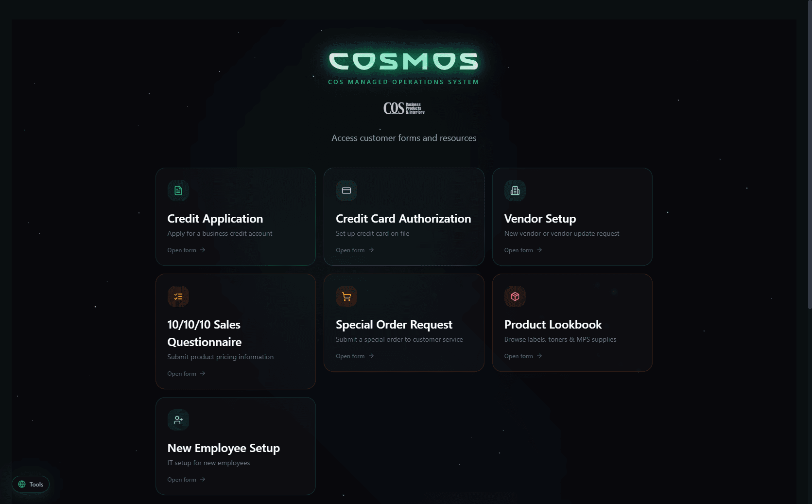The width and height of the screenshot is (812, 504).
Task: Click the document icon on Credit Application card
Action: 178,191
